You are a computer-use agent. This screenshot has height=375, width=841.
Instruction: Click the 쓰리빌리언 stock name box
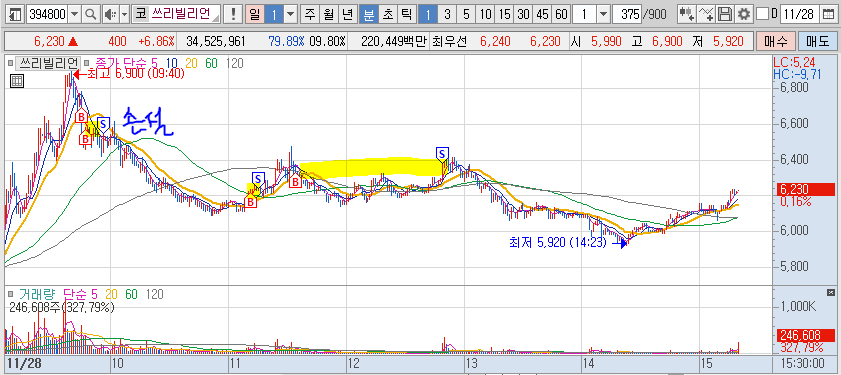click(x=184, y=14)
